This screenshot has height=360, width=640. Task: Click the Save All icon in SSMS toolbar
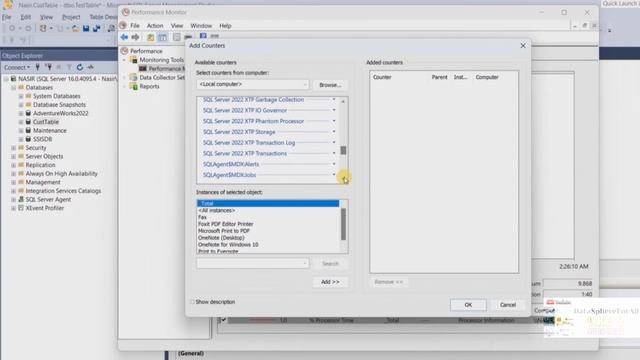click(96, 28)
